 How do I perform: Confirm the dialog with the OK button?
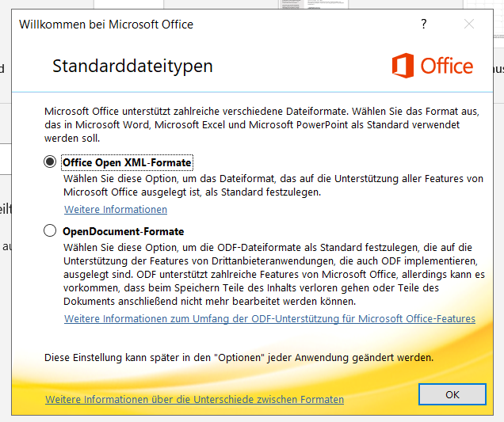click(x=452, y=394)
